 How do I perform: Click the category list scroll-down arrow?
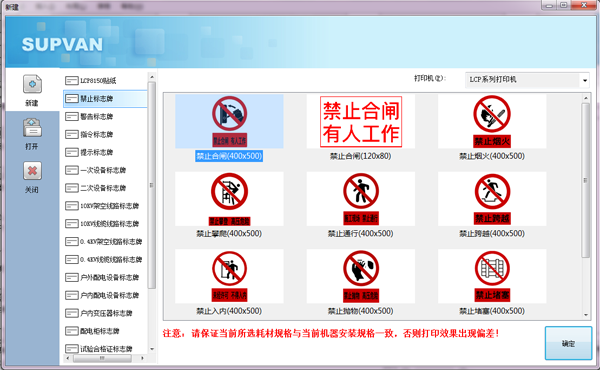coord(152,349)
